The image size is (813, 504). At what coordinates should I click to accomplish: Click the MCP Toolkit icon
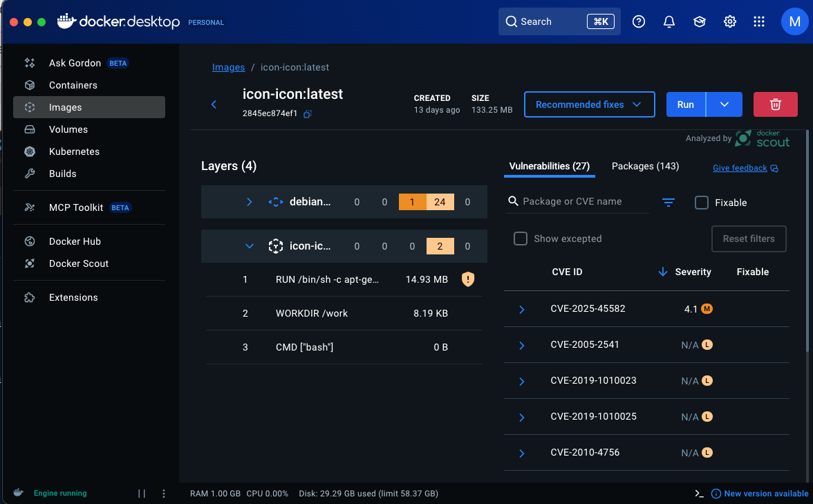pos(30,207)
